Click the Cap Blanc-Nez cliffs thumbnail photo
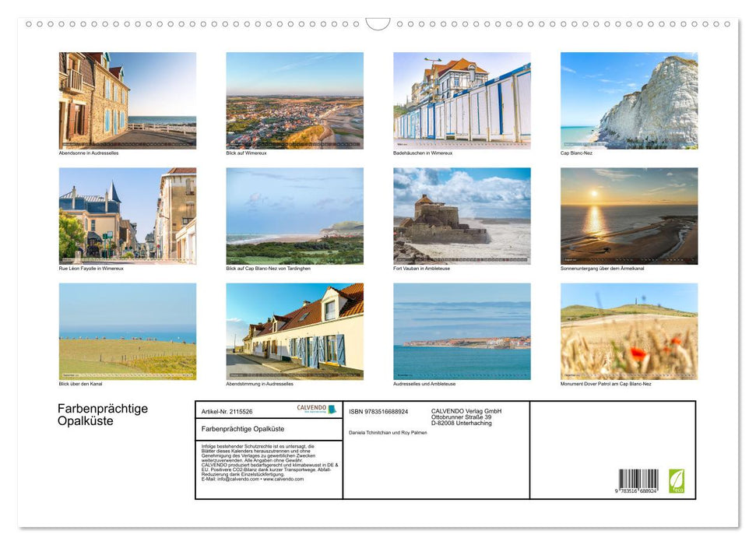Screen dimensions: 756x545 [628, 100]
